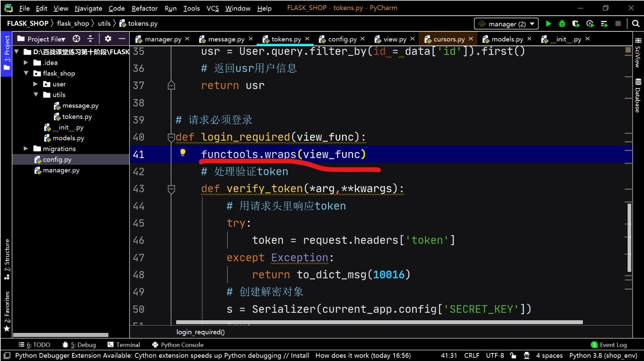Select models.py in project tree

(68, 138)
